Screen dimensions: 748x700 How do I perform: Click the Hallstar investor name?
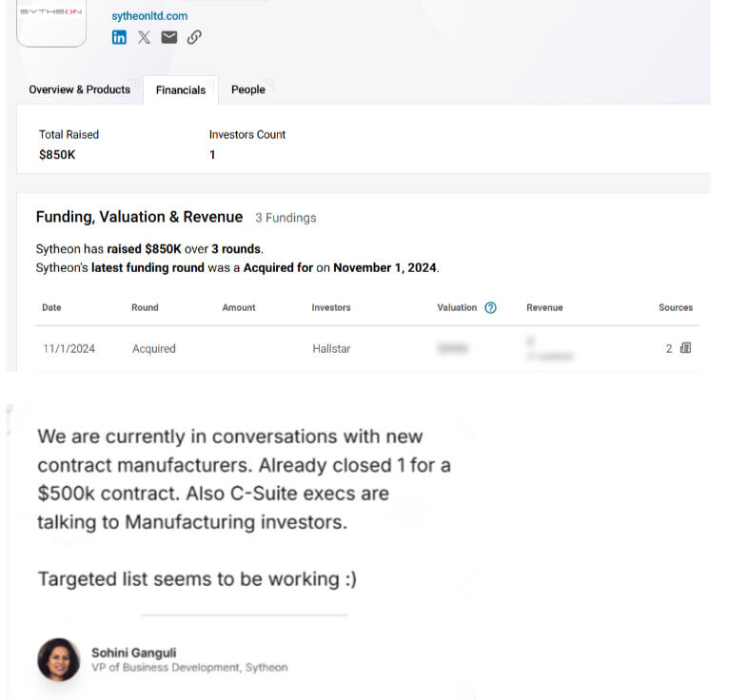coord(331,349)
